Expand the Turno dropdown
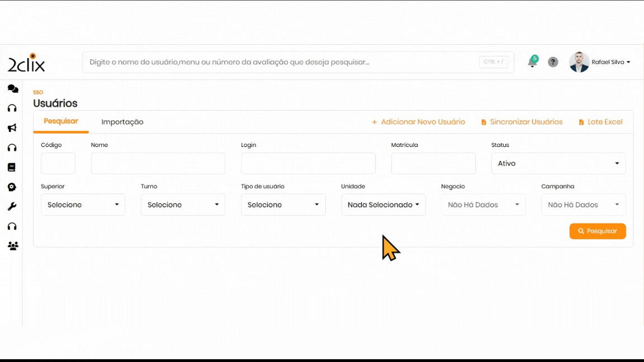The width and height of the screenshot is (644, 362). [x=183, y=205]
